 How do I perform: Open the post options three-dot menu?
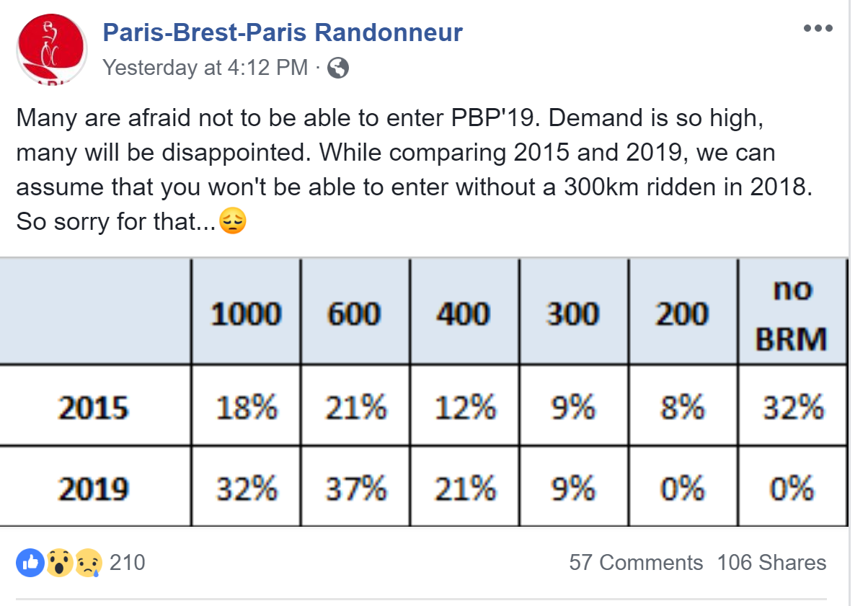[x=818, y=30]
